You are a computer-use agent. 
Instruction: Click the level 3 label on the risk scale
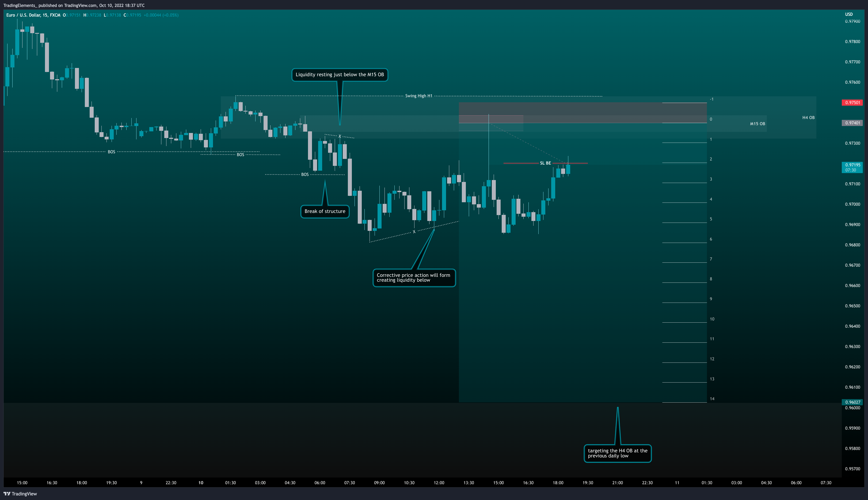(711, 179)
